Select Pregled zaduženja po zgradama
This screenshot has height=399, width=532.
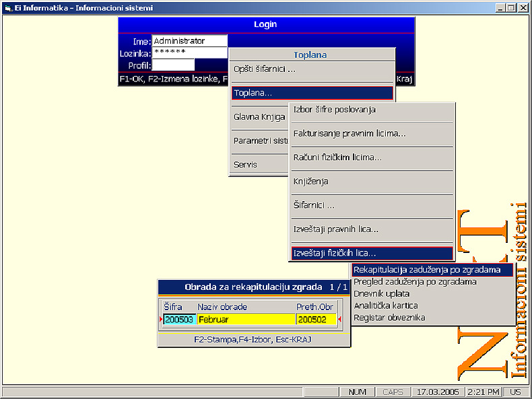coord(415,282)
